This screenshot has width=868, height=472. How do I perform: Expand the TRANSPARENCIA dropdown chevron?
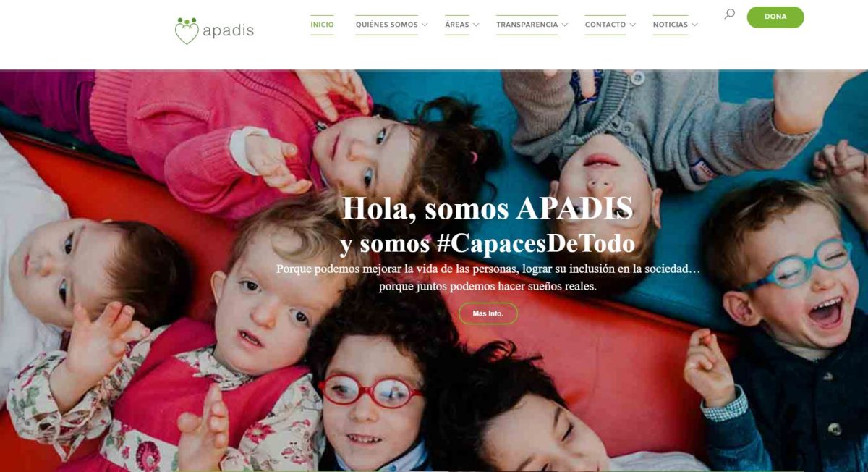565,25
